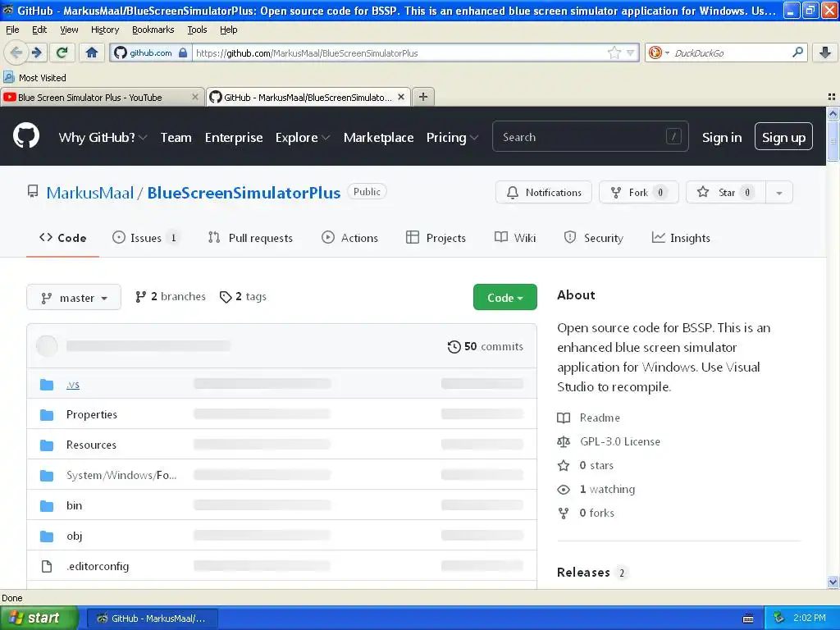This screenshot has height=630, width=840.
Task: Click the page vertical scrollbar thumb
Action: 833,140
